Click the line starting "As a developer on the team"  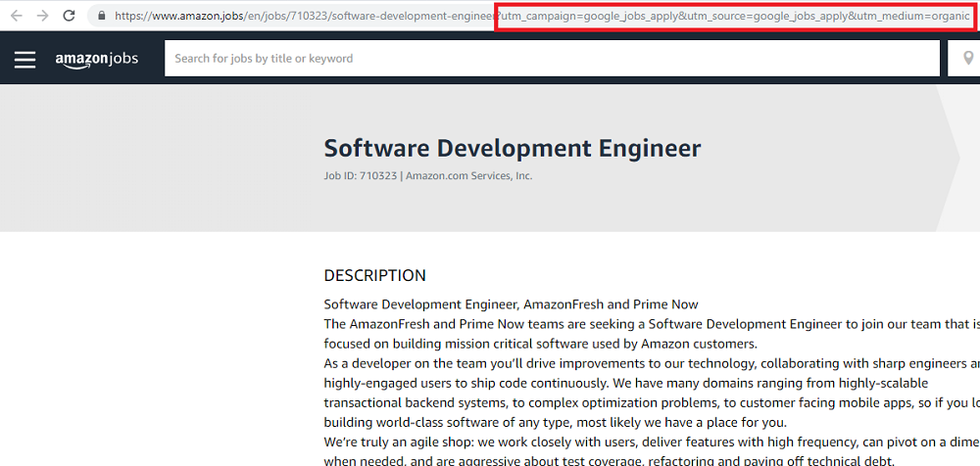click(x=652, y=363)
